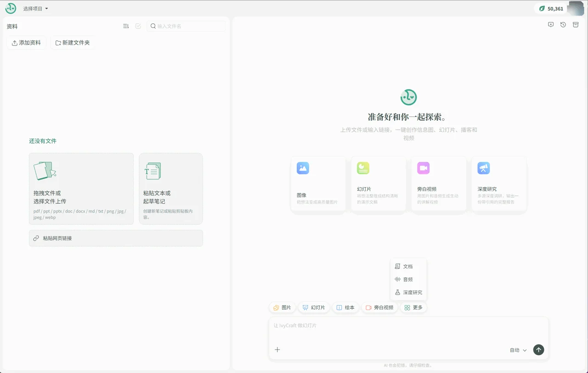Image resolution: width=588 pixels, height=373 pixels.
Task: Open chat history clock icon
Action: point(563,25)
